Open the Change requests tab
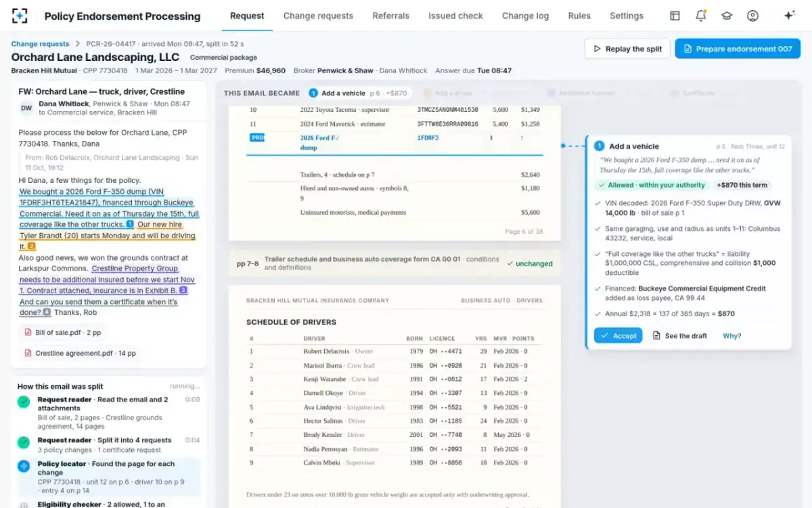This screenshot has width=812, height=508. click(318, 16)
